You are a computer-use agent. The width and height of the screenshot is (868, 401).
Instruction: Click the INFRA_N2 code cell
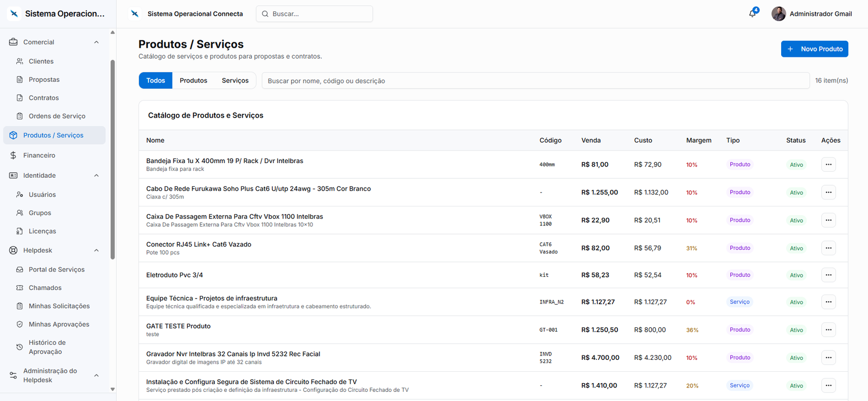tap(552, 302)
